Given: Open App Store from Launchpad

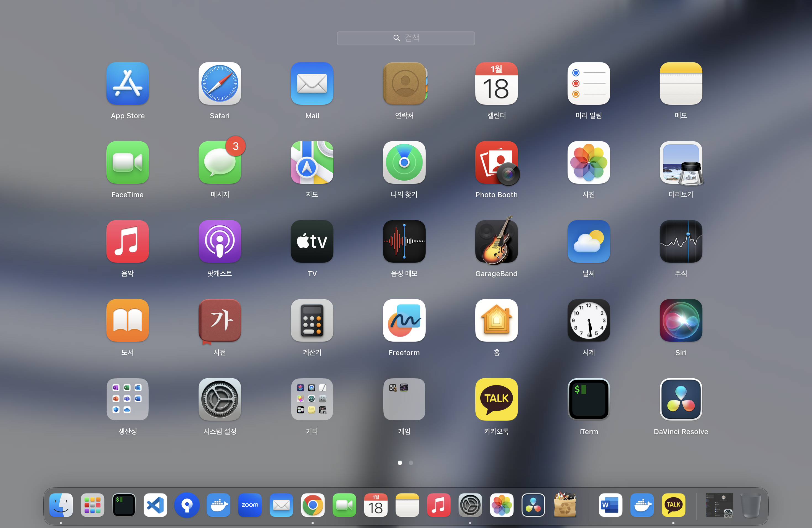Looking at the screenshot, I should 128,83.
